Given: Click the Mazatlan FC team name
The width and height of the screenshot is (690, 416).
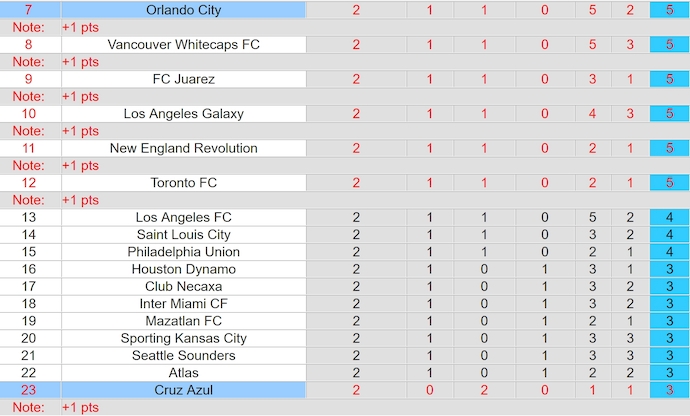Looking at the screenshot, I should 184,321.
